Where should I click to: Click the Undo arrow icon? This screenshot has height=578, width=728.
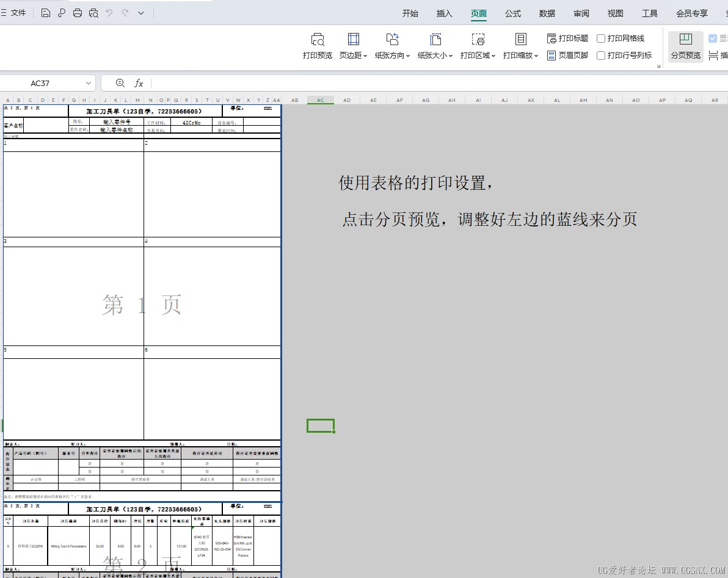click(x=109, y=13)
